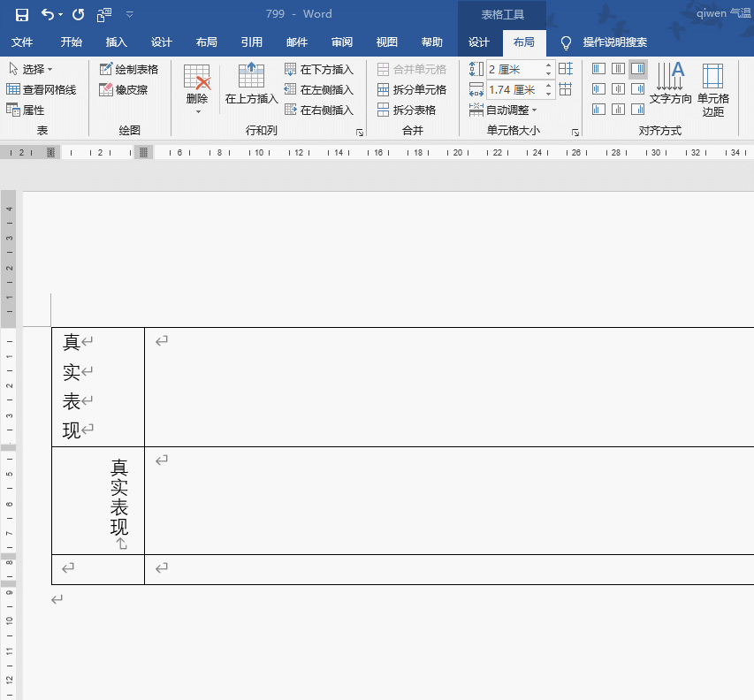Insert a row using 在上方插入
Viewport: 754px width, 700px height.
pyautogui.click(x=250, y=84)
